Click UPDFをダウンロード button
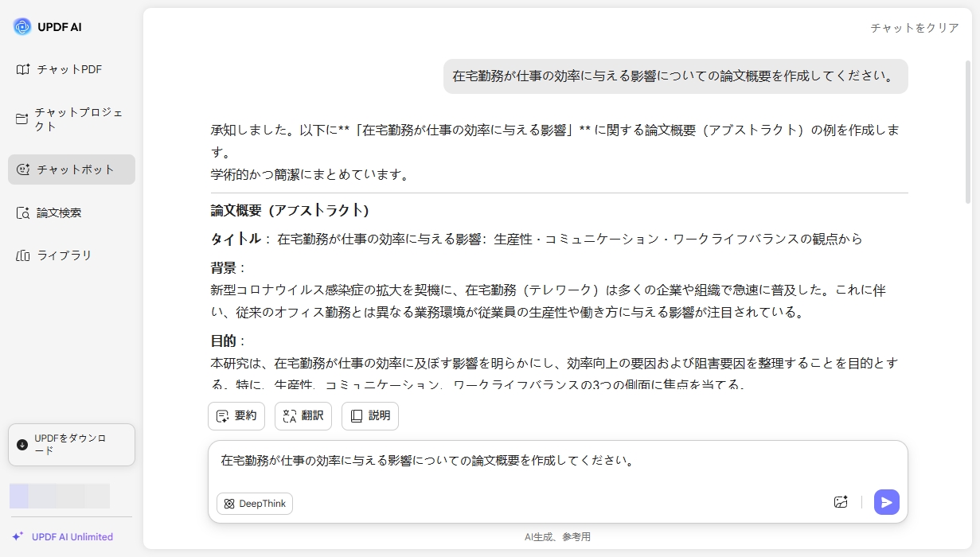980x557 pixels. coord(72,445)
